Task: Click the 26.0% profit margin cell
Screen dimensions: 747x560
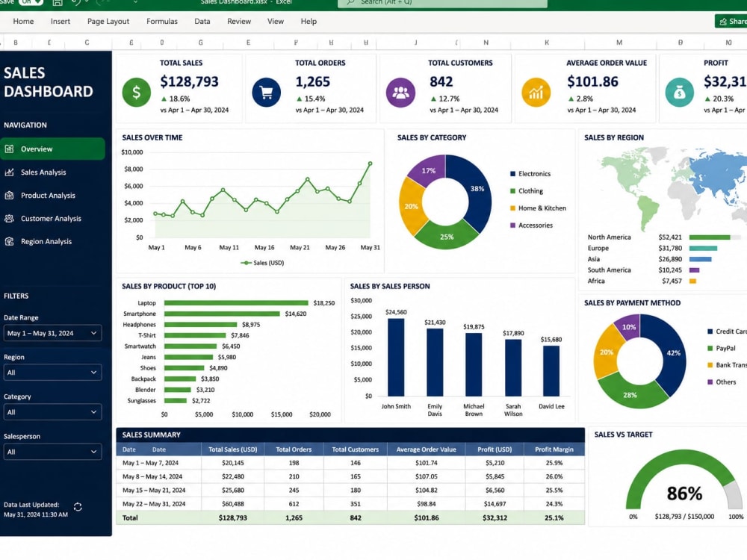Action: click(554, 476)
